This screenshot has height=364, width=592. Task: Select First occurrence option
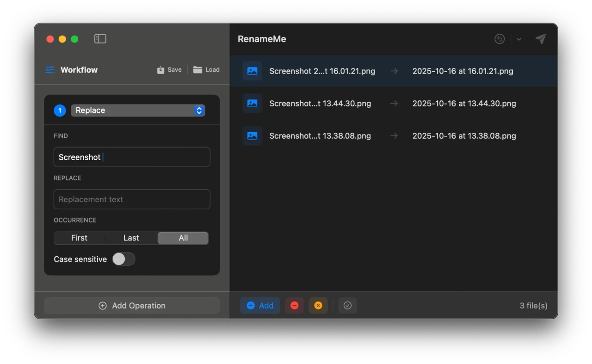pos(79,238)
